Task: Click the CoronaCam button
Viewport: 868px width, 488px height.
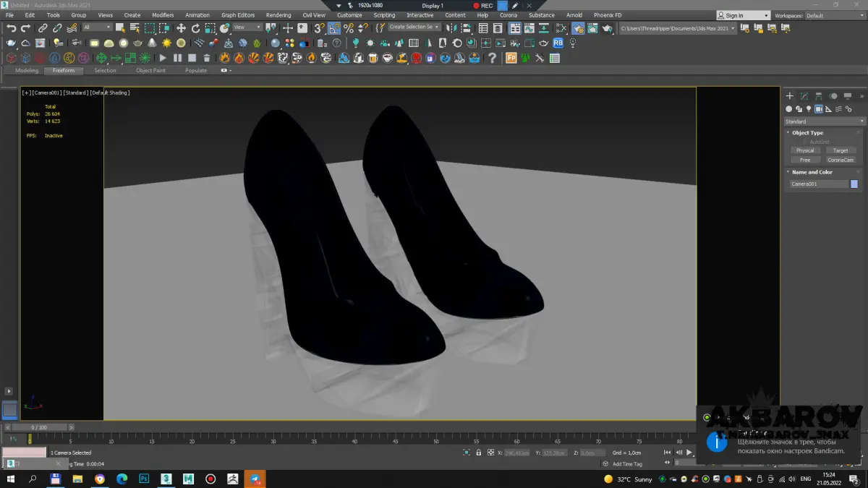Action: click(x=840, y=160)
